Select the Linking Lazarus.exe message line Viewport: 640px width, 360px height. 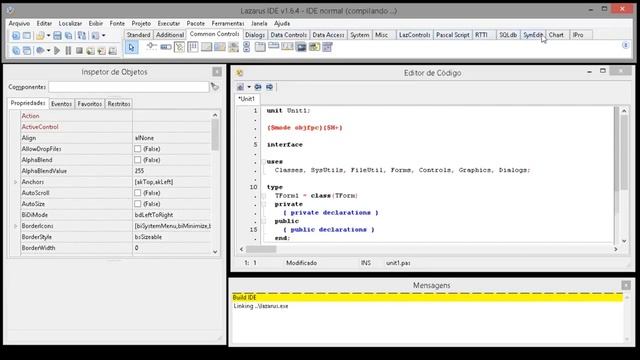click(428, 306)
